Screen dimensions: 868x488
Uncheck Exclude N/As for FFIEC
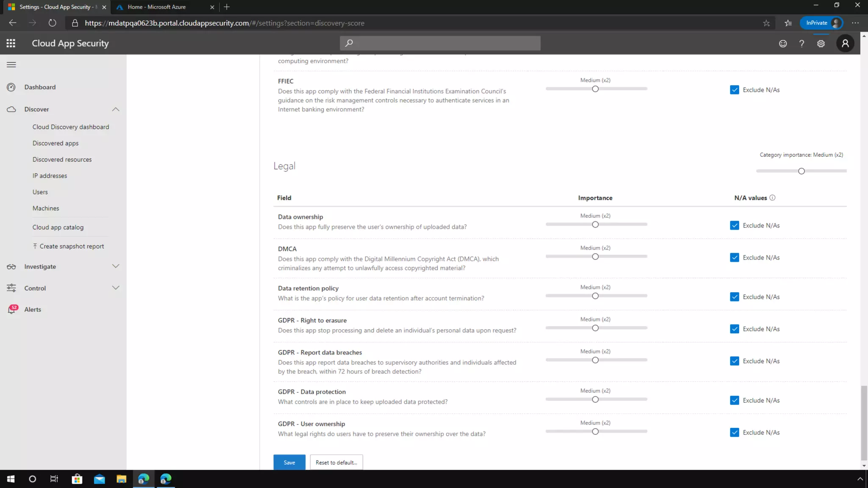(734, 90)
